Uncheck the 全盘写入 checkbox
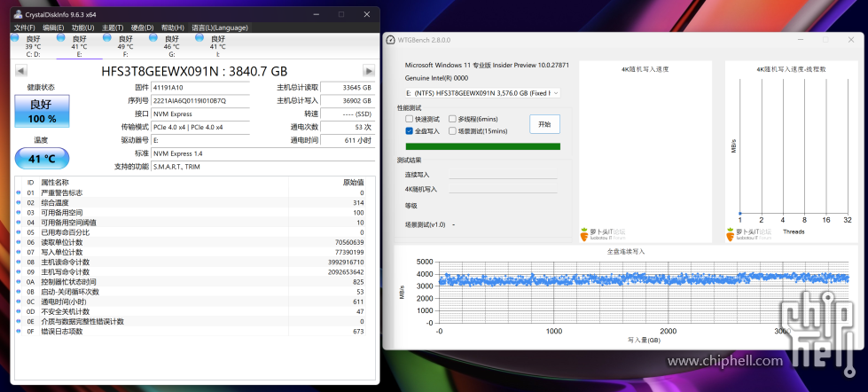This screenshot has height=392, width=868. click(409, 131)
